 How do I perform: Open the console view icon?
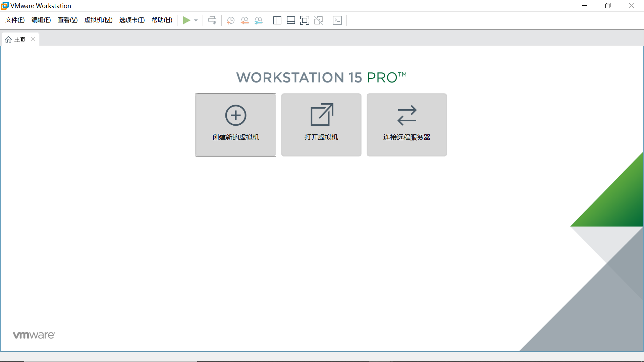point(337,20)
